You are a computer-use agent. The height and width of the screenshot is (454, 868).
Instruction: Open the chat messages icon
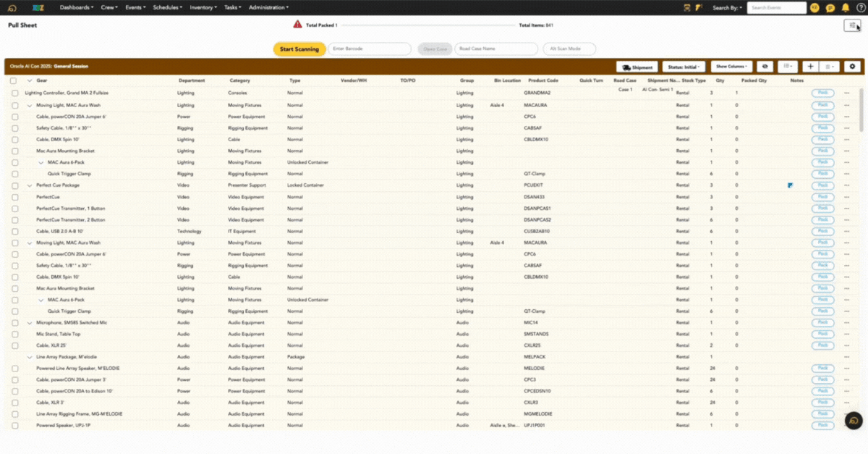pyautogui.click(x=830, y=8)
